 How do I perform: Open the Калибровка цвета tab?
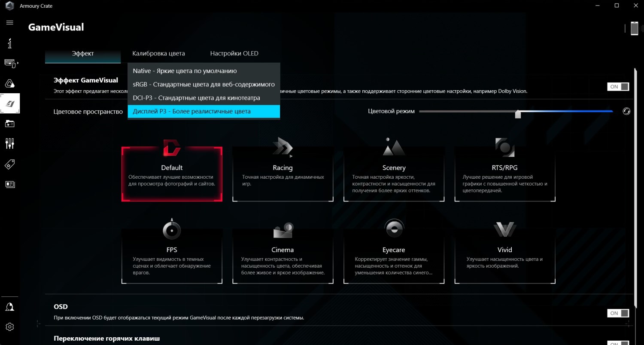158,54
